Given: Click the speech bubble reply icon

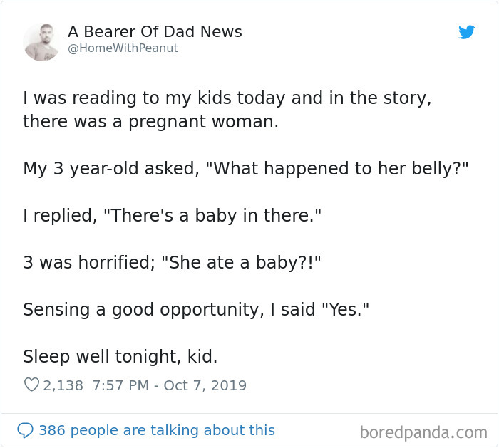Looking at the screenshot, I should pyautogui.click(x=25, y=430).
